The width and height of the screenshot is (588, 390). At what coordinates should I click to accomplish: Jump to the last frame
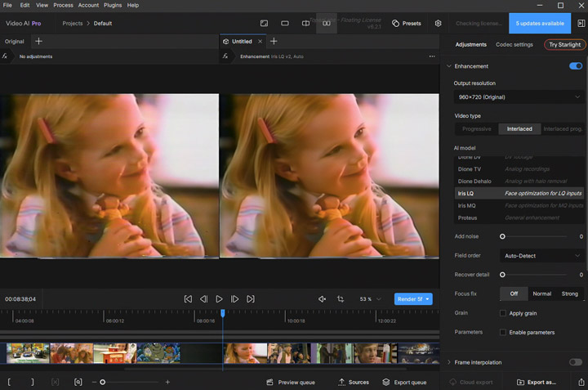[x=251, y=299]
